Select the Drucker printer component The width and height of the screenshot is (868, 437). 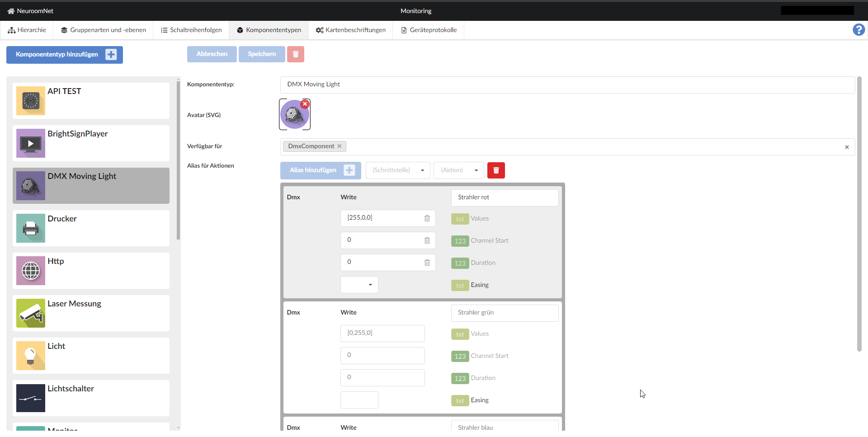(x=91, y=228)
